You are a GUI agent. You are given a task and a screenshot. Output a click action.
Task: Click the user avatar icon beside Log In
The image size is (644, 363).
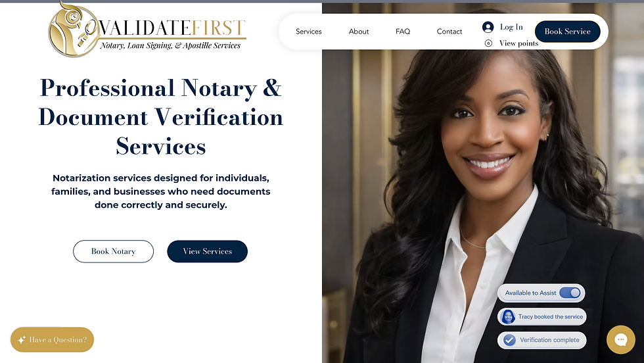pos(488,27)
